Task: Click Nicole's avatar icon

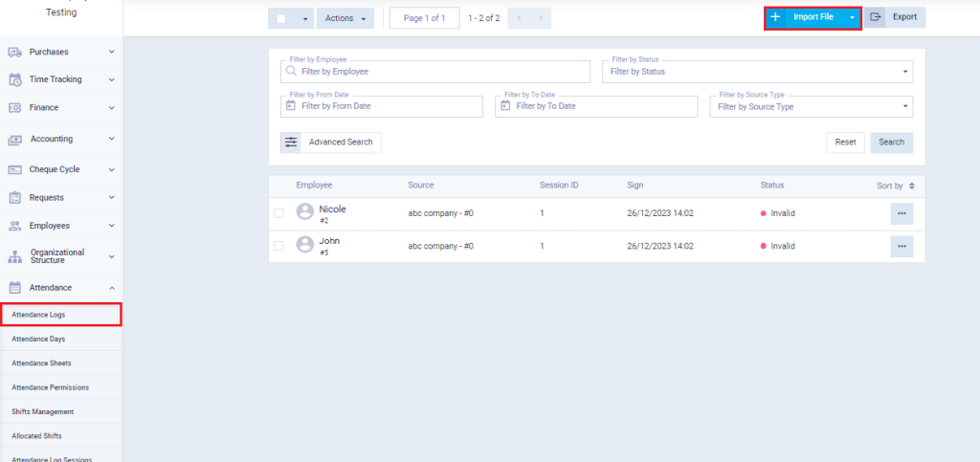Action: [x=304, y=211]
